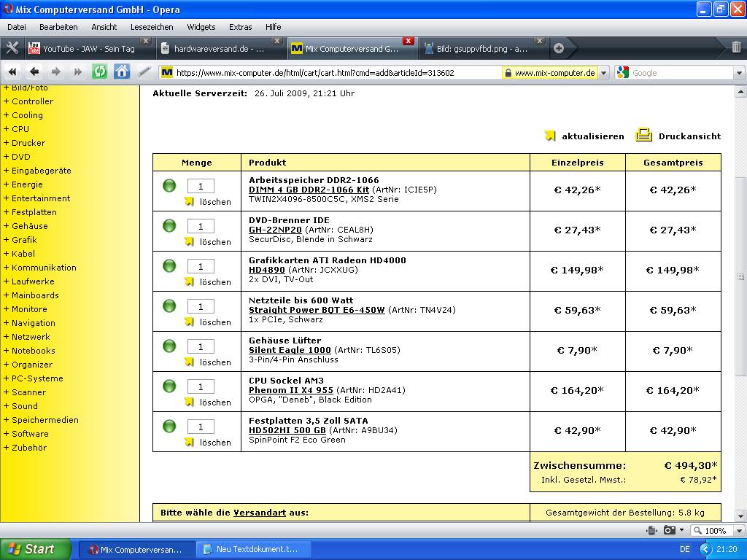Open the Widgets menu
The image size is (747, 560).
pos(201,27)
